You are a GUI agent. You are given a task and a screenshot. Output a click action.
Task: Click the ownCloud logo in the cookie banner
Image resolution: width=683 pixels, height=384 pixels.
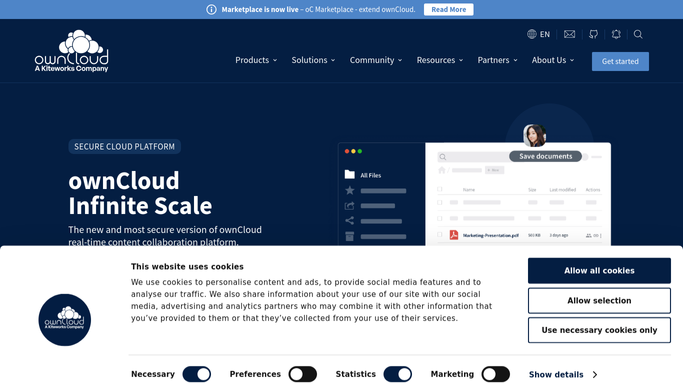64,320
